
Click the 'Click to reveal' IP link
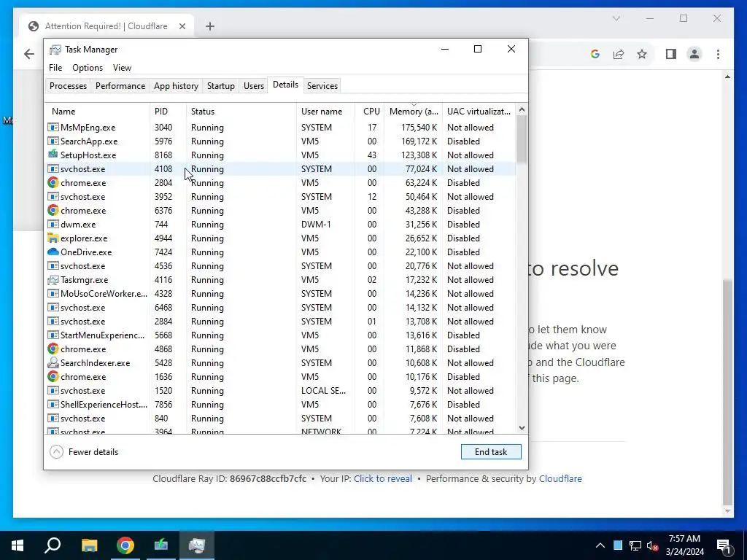click(x=382, y=478)
